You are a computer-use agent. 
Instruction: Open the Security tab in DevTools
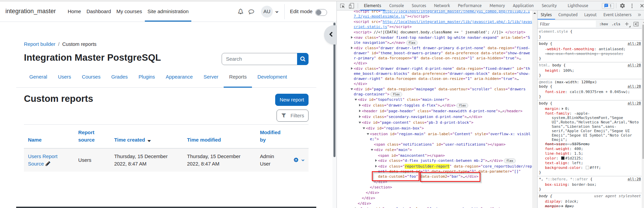click(549, 6)
